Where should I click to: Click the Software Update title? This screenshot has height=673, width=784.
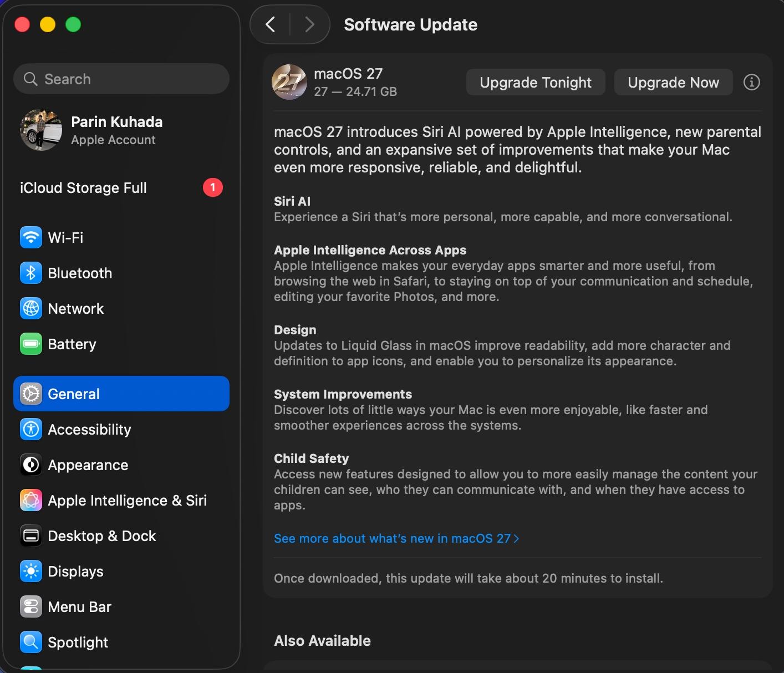point(410,25)
